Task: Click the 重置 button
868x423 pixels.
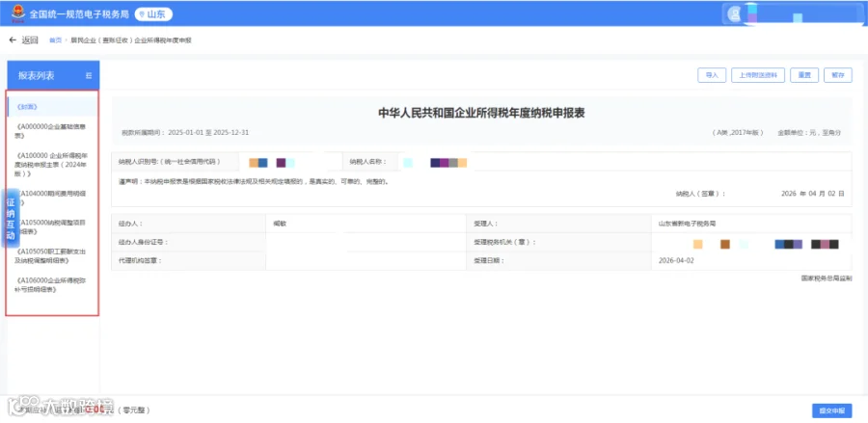Action: (804, 76)
